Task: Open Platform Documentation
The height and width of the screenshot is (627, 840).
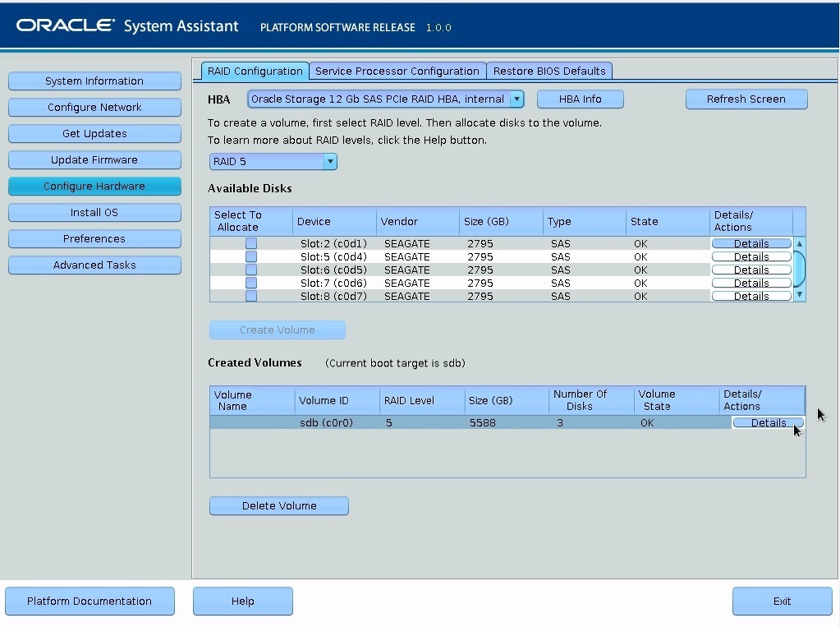Action: coord(90,601)
